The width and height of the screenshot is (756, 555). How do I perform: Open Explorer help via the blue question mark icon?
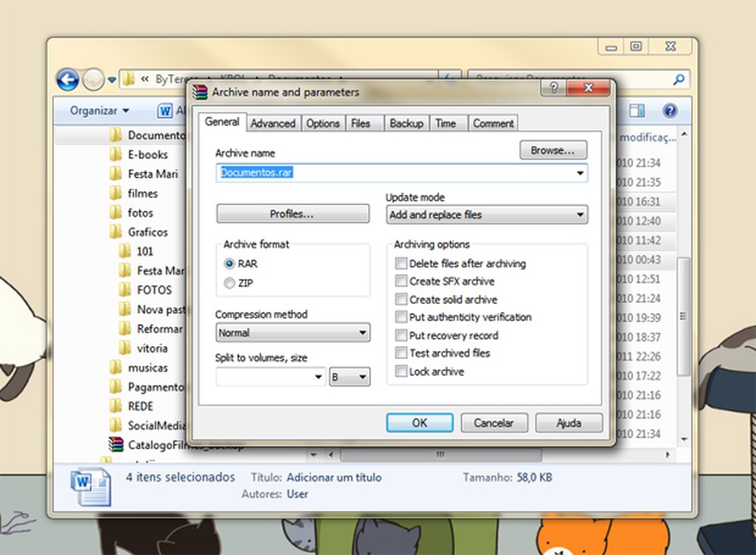670,110
